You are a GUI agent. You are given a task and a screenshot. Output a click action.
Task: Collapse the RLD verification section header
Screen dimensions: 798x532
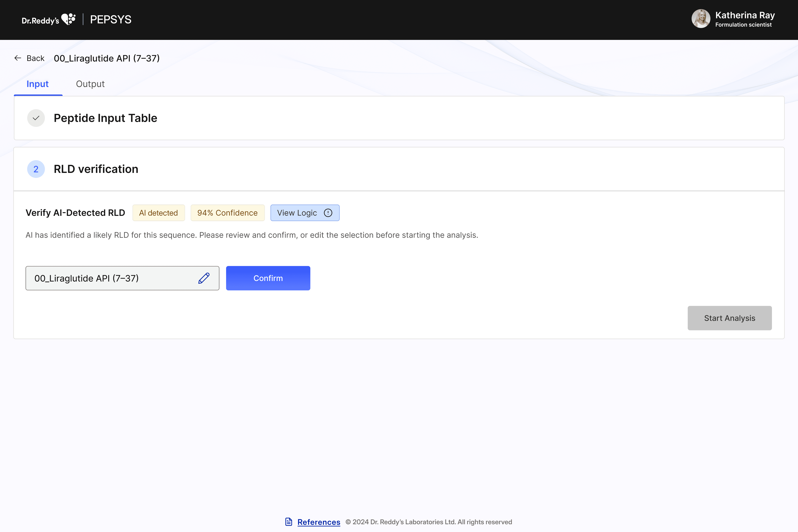tap(96, 169)
